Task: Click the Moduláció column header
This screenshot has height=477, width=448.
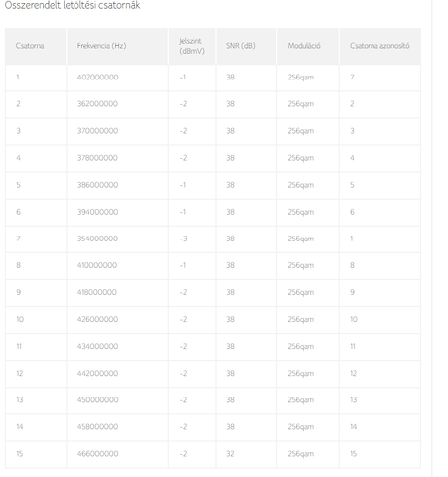Action: click(x=304, y=46)
